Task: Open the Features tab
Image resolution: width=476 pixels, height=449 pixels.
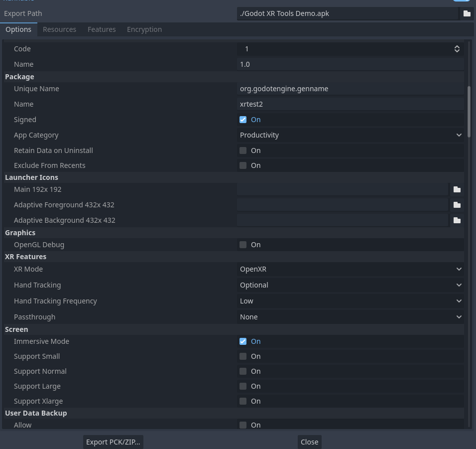Action: [102, 29]
